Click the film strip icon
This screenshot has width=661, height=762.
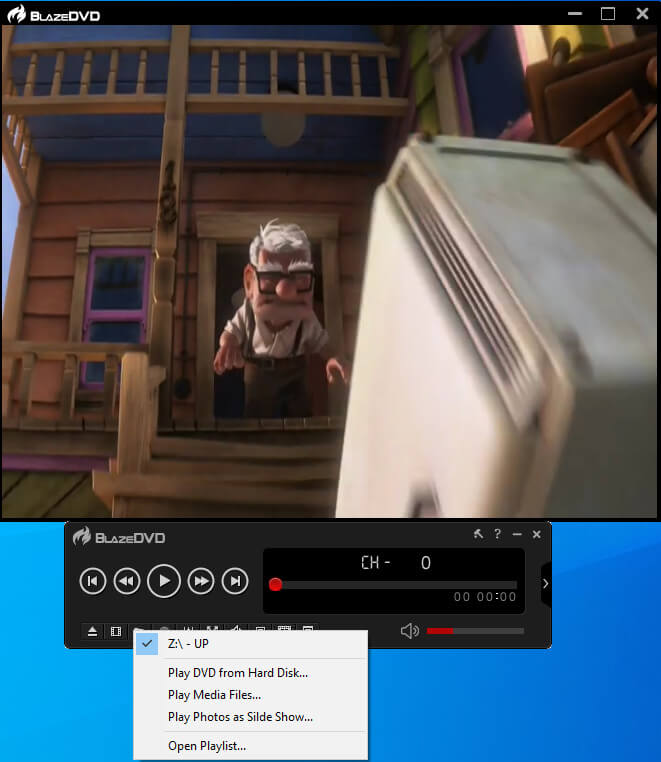(x=116, y=631)
